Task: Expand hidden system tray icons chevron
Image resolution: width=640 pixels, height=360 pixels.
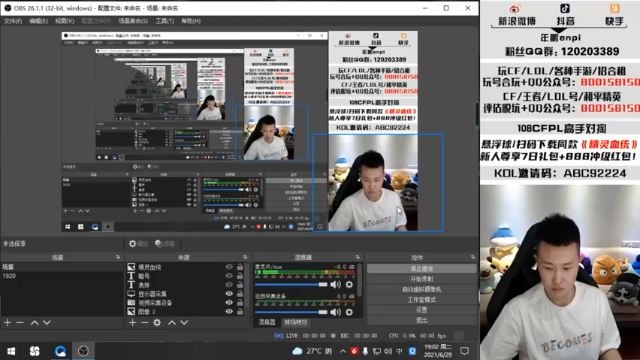Action: 343,351
